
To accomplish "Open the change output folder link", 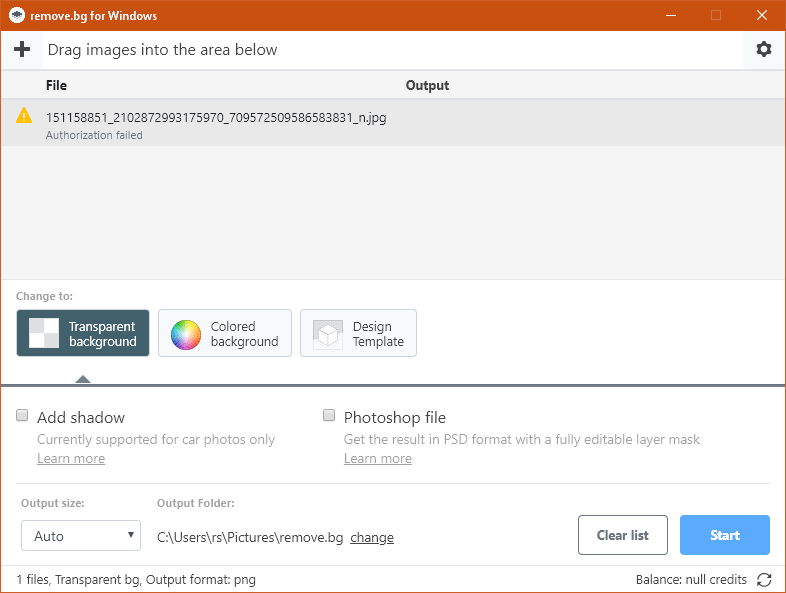I will coord(372,538).
